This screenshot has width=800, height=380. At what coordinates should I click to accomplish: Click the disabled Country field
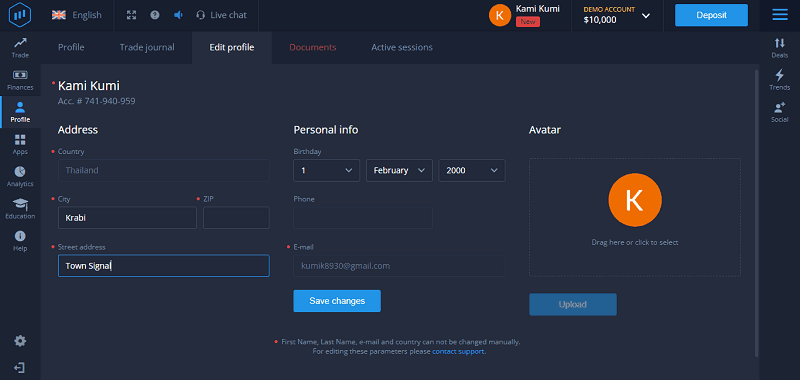pos(164,170)
